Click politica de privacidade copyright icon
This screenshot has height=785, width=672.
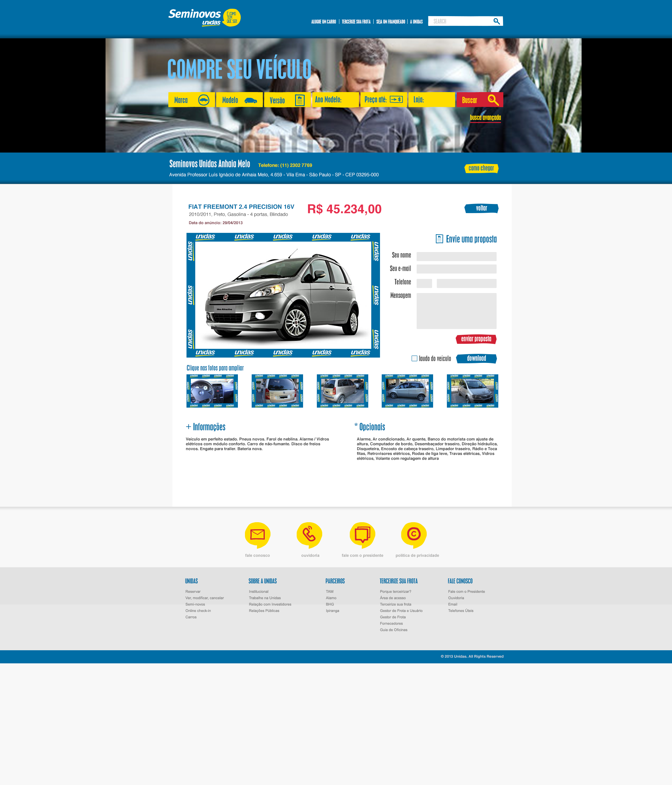(414, 534)
